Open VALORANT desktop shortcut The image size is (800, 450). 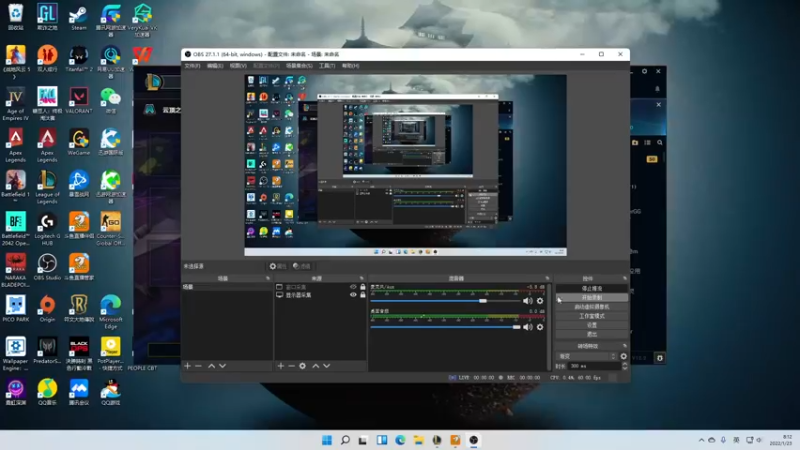[79, 101]
